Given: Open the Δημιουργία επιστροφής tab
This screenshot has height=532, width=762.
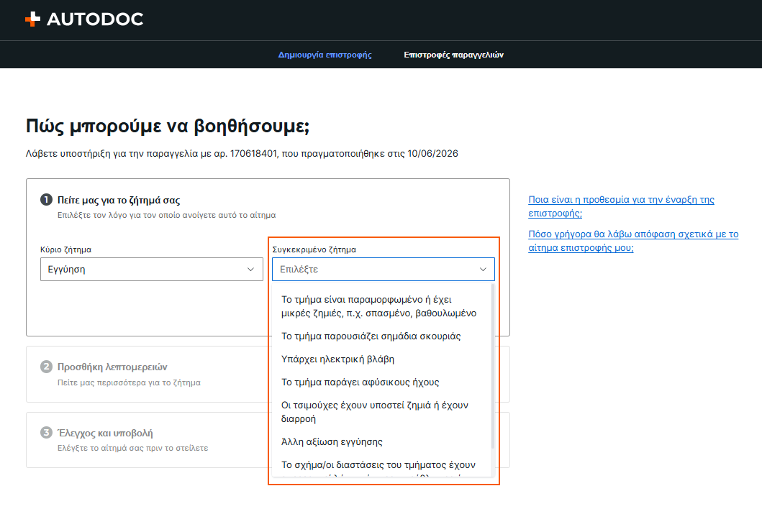Looking at the screenshot, I should tap(325, 55).
